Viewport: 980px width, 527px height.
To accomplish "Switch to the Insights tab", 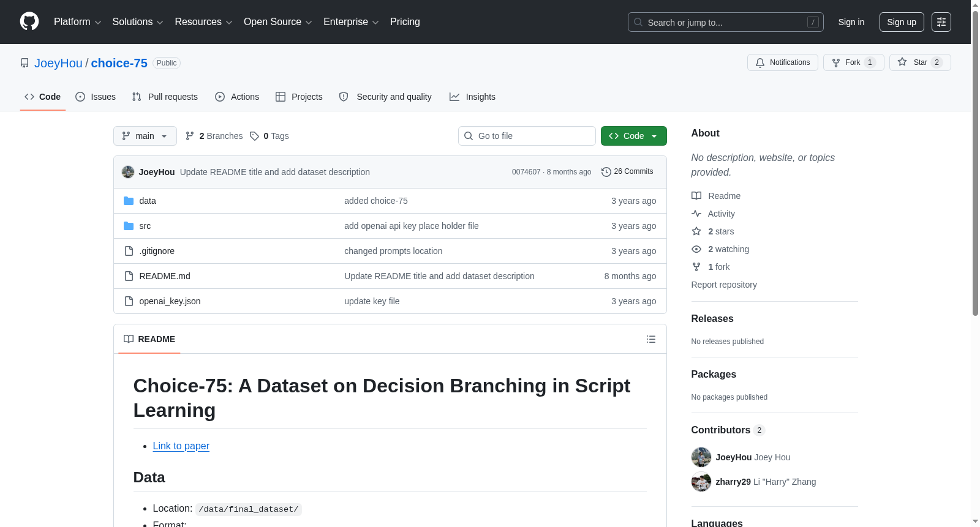I will pyautogui.click(x=472, y=97).
